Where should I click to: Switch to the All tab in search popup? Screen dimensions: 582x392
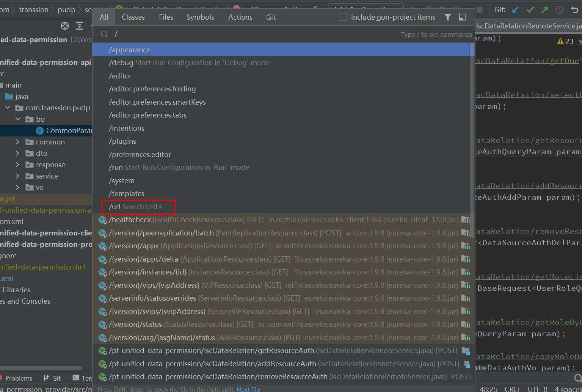point(104,17)
